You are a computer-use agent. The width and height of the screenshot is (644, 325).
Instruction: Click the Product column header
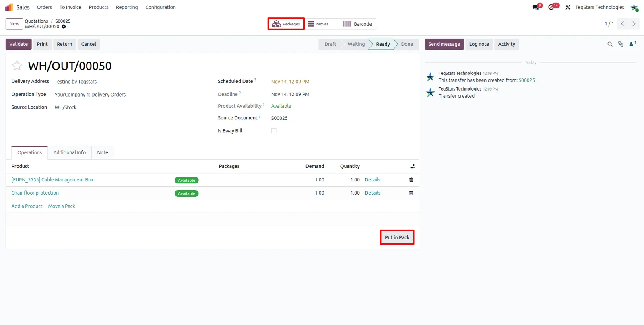[x=20, y=166]
